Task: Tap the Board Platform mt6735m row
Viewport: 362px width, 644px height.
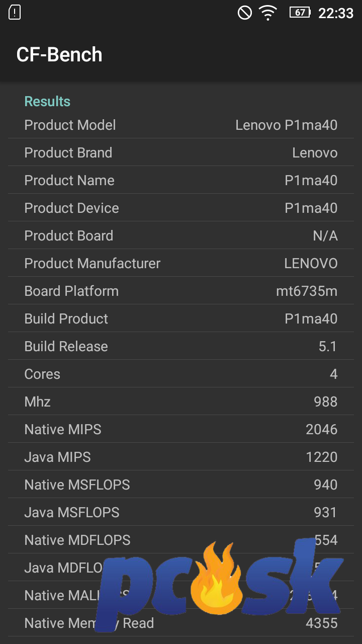Action: [x=181, y=291]
